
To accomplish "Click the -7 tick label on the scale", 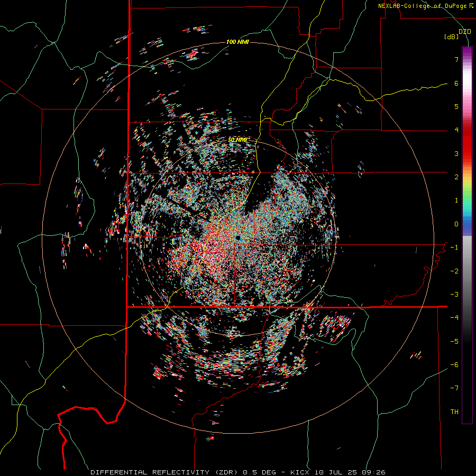I will click(454, 388).
